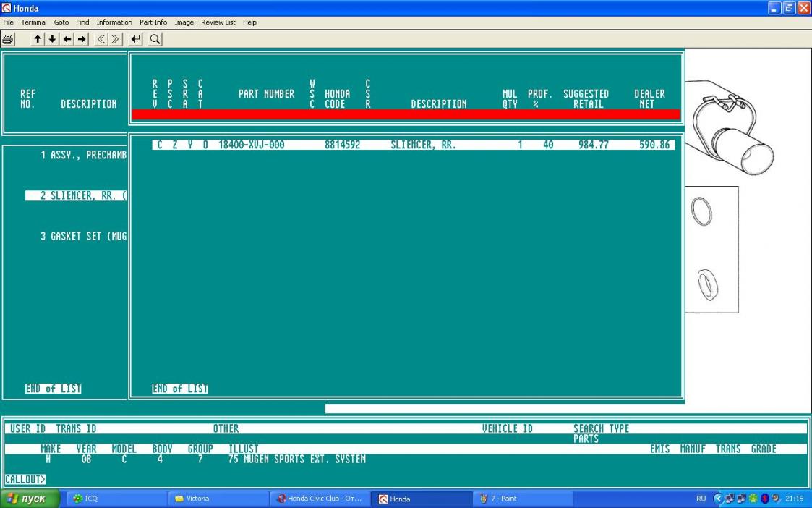The height and width of the screenshot is (508, 812).
Task: Click the SUGGESTED RETAIL column header
Action: tap(586, 98)
